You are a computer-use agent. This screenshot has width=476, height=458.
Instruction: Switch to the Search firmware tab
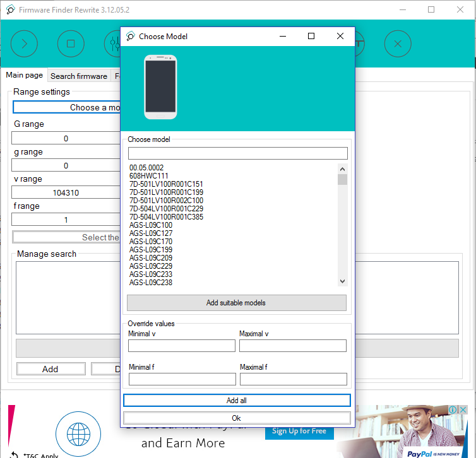pyautogui.click(x=79, y=76)
